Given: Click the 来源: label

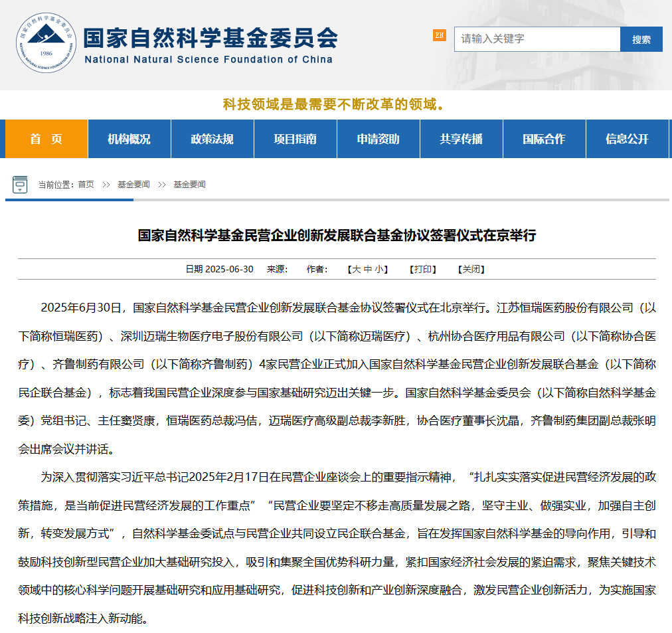Looking at the screenshot, I should (x=278, y=269).
